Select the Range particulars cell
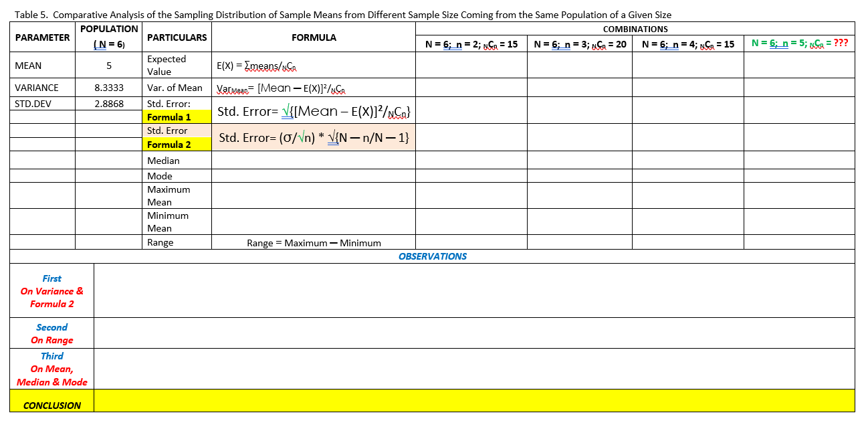The image size is (868, 433). tap(177, 242)
